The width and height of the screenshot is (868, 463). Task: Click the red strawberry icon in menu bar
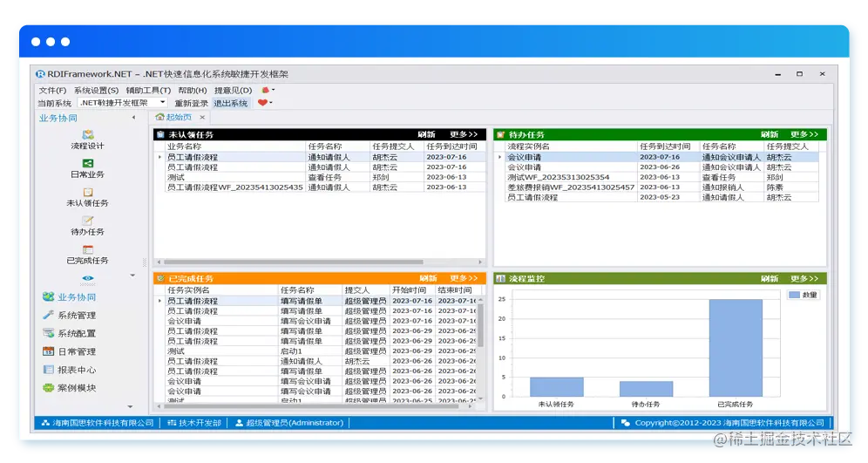[265, 90]
